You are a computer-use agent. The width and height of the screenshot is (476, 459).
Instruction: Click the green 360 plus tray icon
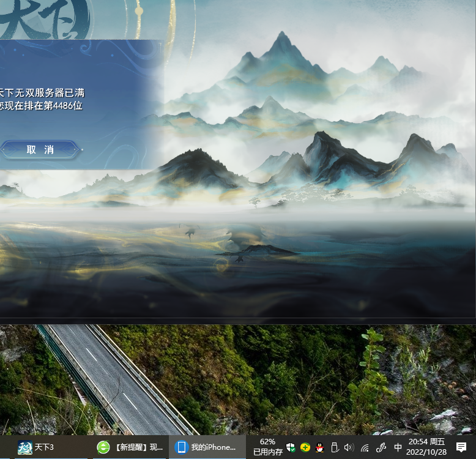305,447
